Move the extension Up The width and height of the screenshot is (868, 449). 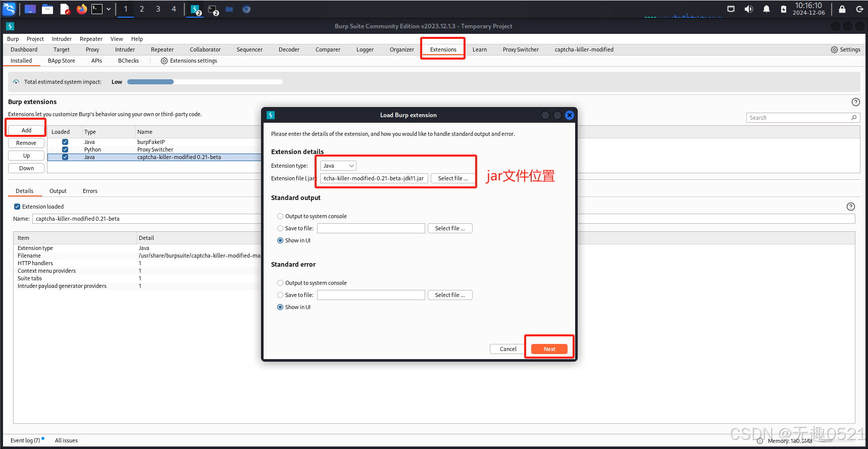(26, 156)
